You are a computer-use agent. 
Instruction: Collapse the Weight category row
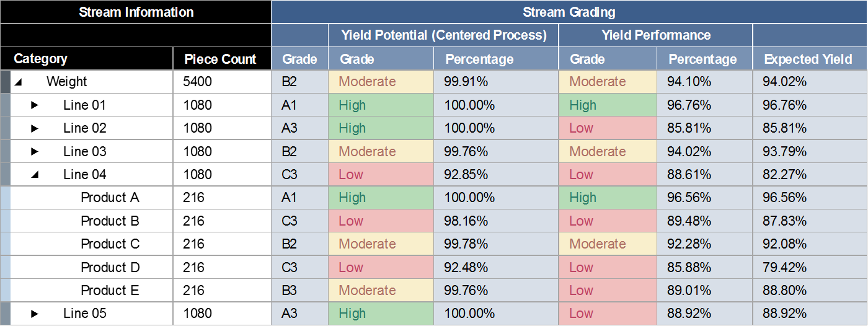(18, 82)
